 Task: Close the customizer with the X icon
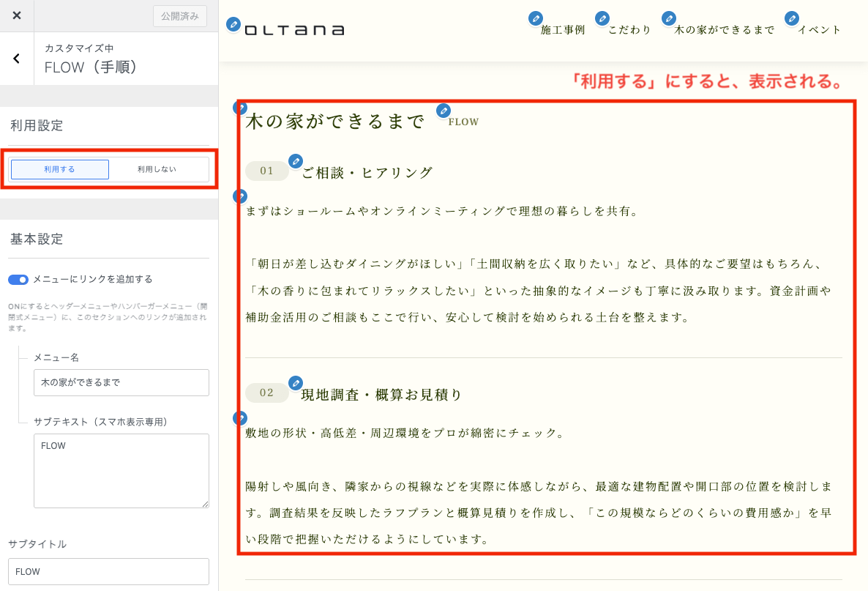17,15
